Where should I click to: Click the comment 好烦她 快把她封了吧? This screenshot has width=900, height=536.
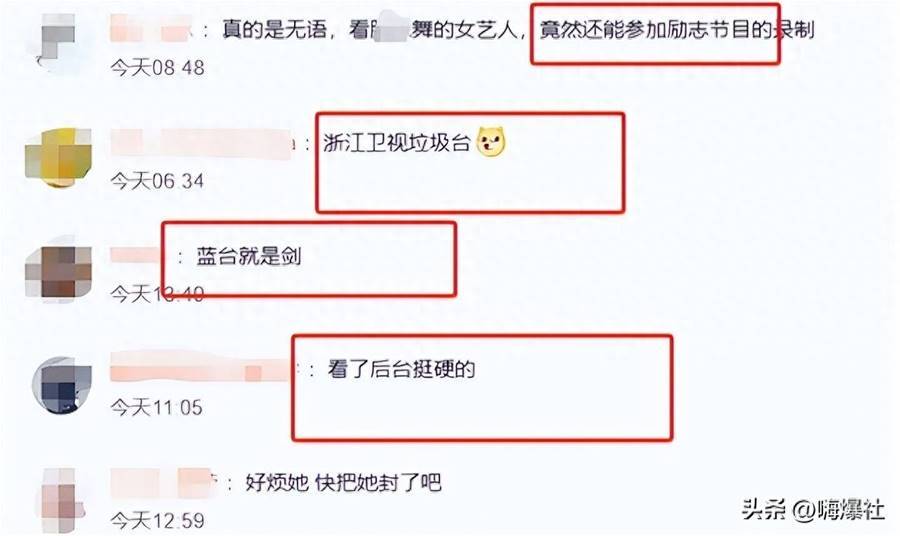343,482
